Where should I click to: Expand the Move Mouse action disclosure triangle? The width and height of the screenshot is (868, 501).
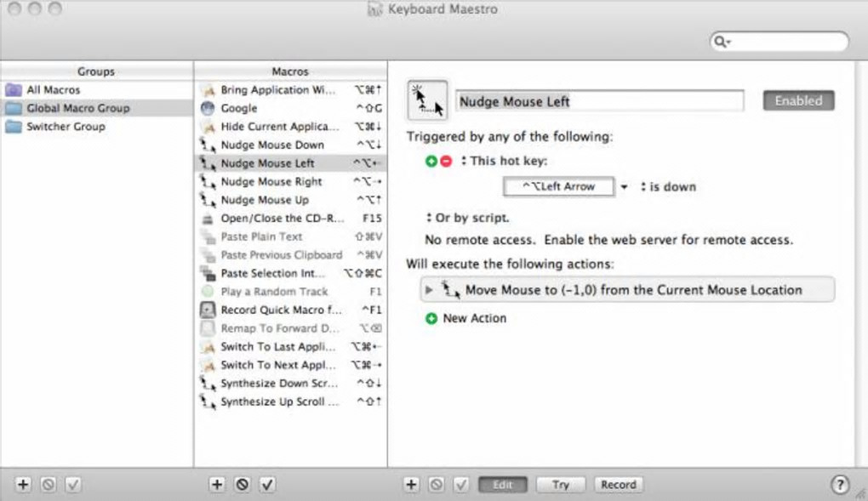click(428, 289)
